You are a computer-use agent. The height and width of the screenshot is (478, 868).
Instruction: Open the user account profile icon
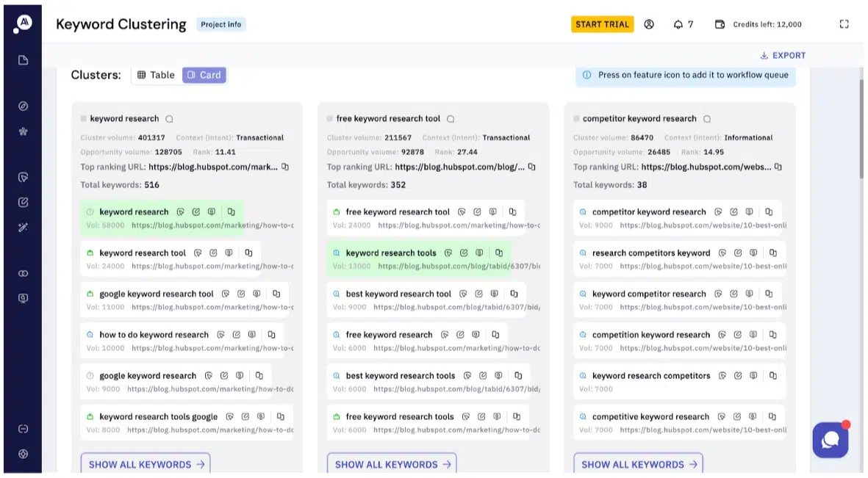[x=649, y=23]
